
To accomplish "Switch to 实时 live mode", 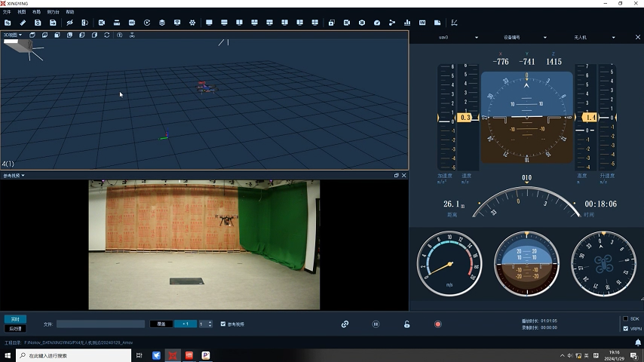I will [15, 319].
